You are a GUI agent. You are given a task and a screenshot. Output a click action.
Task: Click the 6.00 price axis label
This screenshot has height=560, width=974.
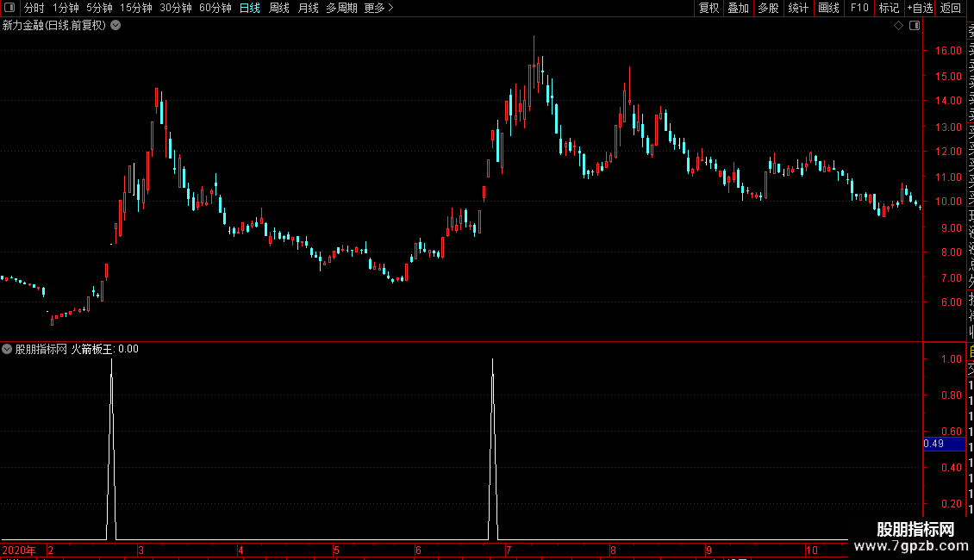tap(951, 302)
